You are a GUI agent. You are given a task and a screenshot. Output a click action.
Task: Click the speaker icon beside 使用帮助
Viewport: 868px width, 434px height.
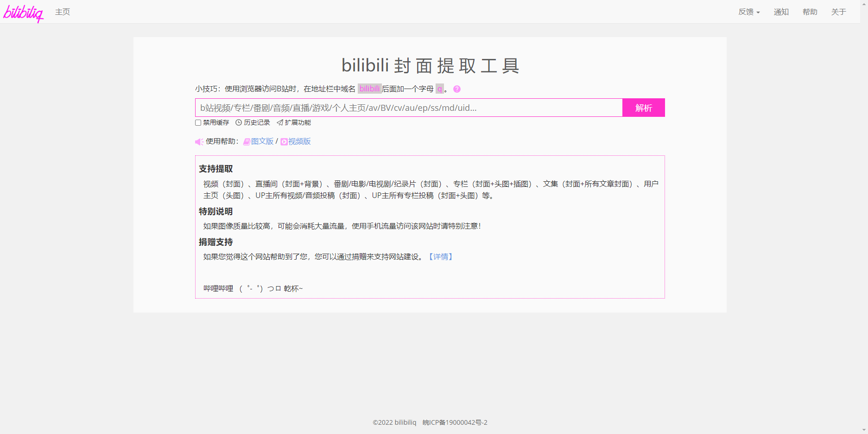(199, 141)
